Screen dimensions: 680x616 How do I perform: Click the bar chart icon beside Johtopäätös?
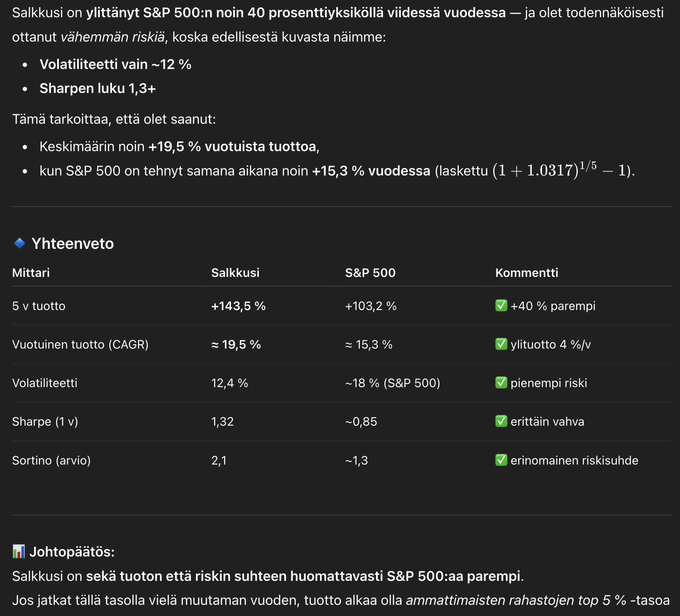19,551
